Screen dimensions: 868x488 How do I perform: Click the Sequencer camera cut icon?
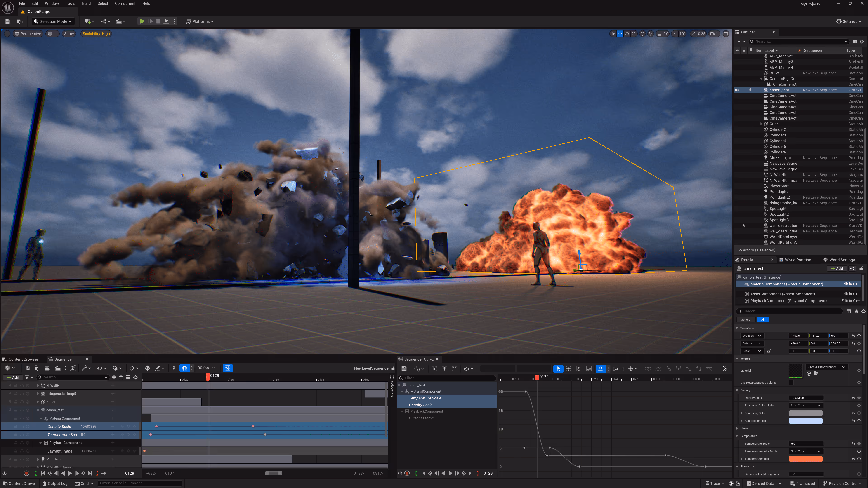coord(47,368)
